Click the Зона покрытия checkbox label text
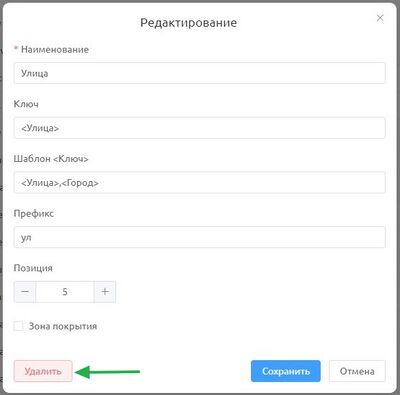The width and height of the screenshot is (400, 395). coord(63,326)
